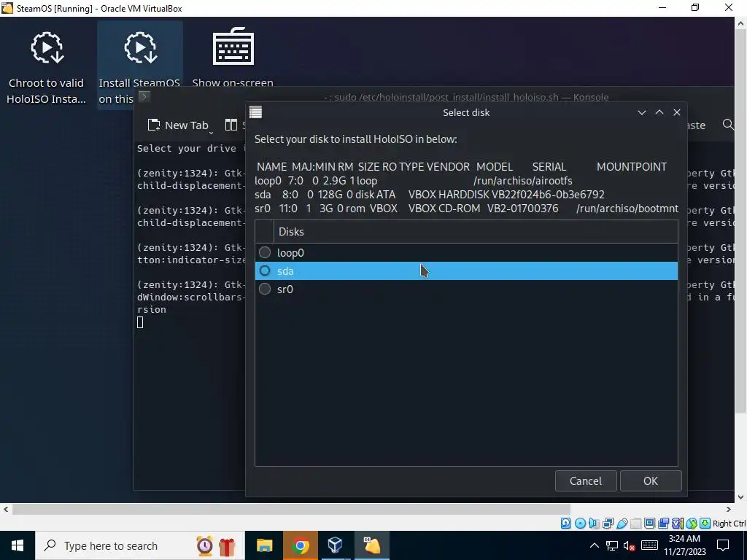Click Konsole search magnifier icon

tap(728, 125)
